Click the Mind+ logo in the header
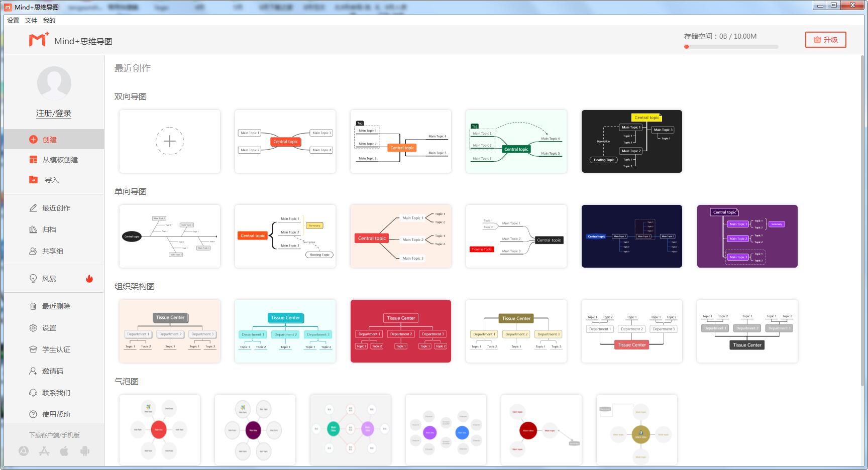This screenshot has height=470, width=868. pyautogui.click(x=39, y=40)
